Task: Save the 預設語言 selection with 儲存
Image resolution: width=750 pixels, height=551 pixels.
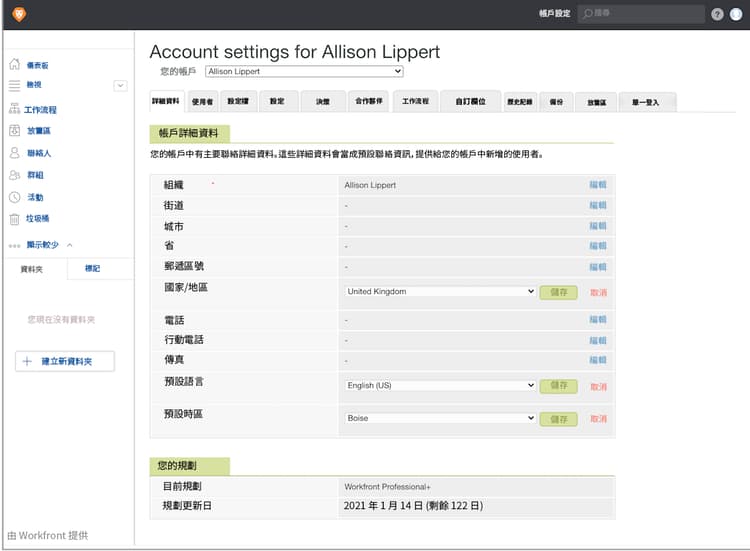Action: tap(558, 386)
